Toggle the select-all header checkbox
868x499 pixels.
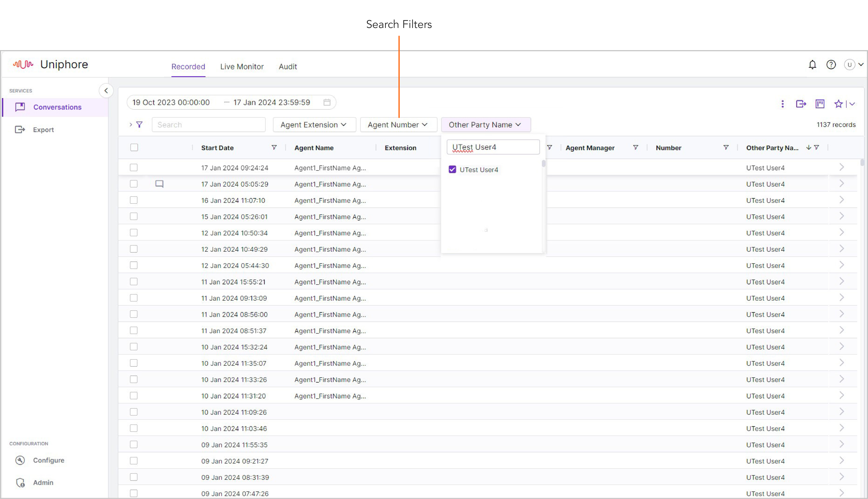click(134, 147)
